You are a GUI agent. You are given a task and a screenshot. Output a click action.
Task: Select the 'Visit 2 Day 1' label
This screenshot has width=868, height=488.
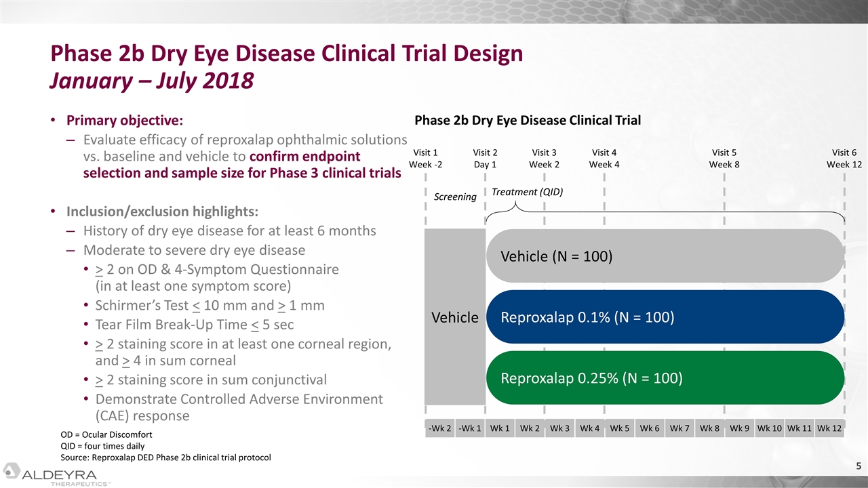[485, 159]
